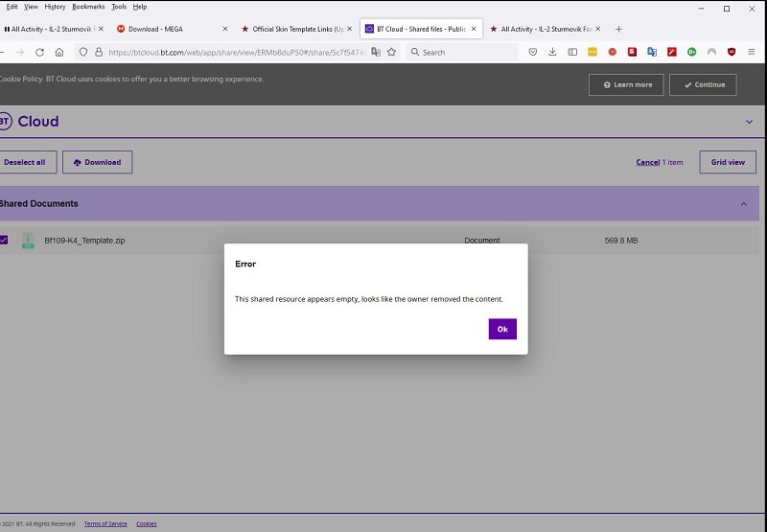Click the yellow extension icon
The width and height of the screenshot is (767, 532).
tap(593, 52)
